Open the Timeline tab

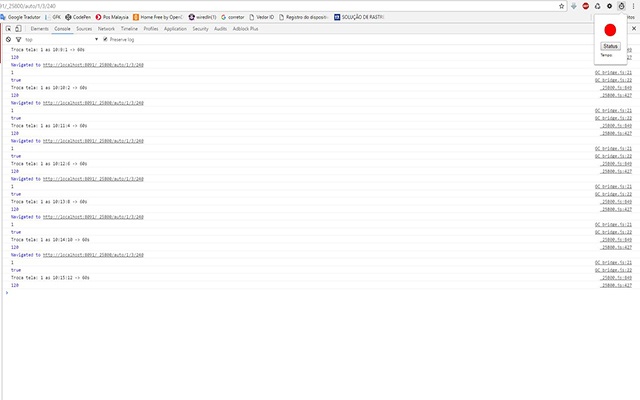point(129,29)
